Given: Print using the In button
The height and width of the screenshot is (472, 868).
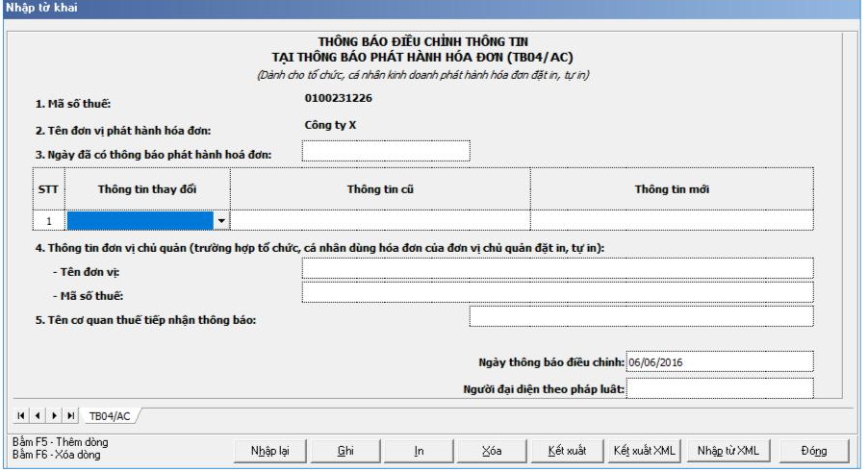Looking at the screenshot, I should pyautogui.click(x=419, y=451).
